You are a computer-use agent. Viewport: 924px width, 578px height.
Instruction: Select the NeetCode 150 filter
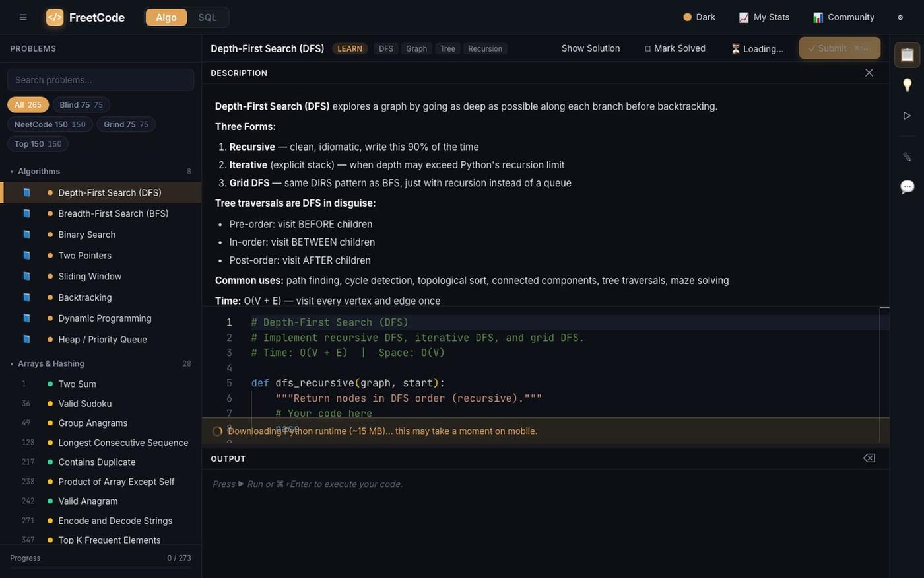coord(50,124)
